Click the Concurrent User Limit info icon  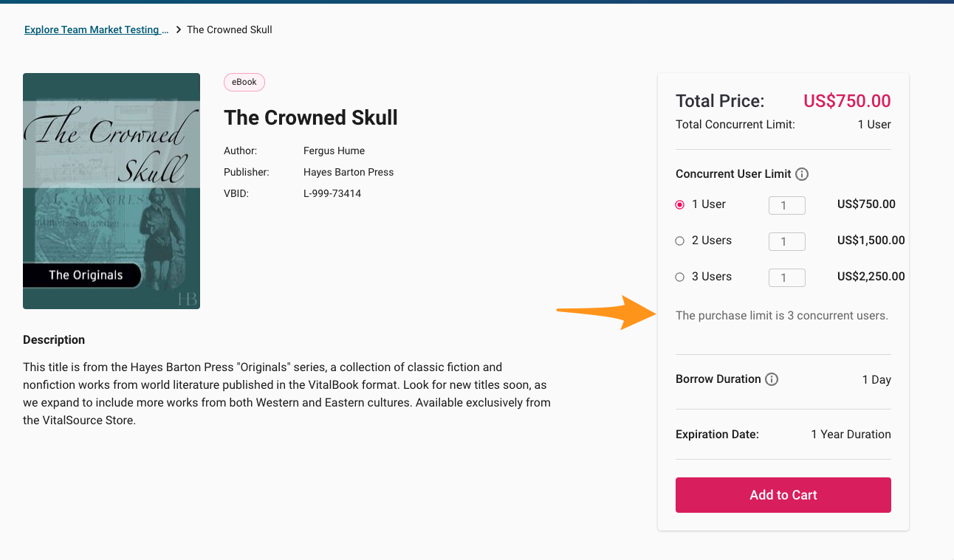802,175
